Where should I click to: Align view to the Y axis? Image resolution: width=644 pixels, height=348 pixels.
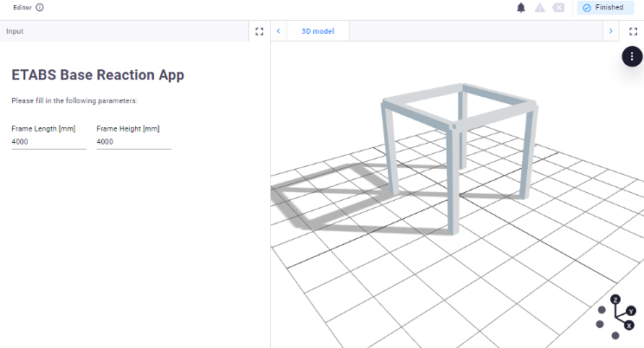point(631,310)
